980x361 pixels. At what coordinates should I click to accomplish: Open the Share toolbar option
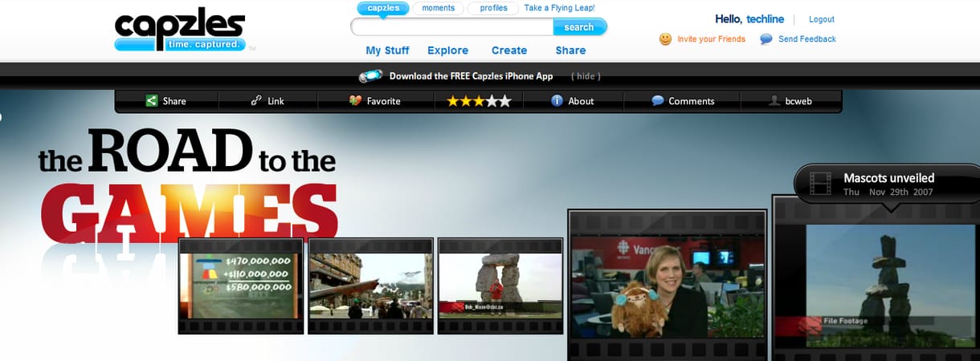[x=166, y=101]
